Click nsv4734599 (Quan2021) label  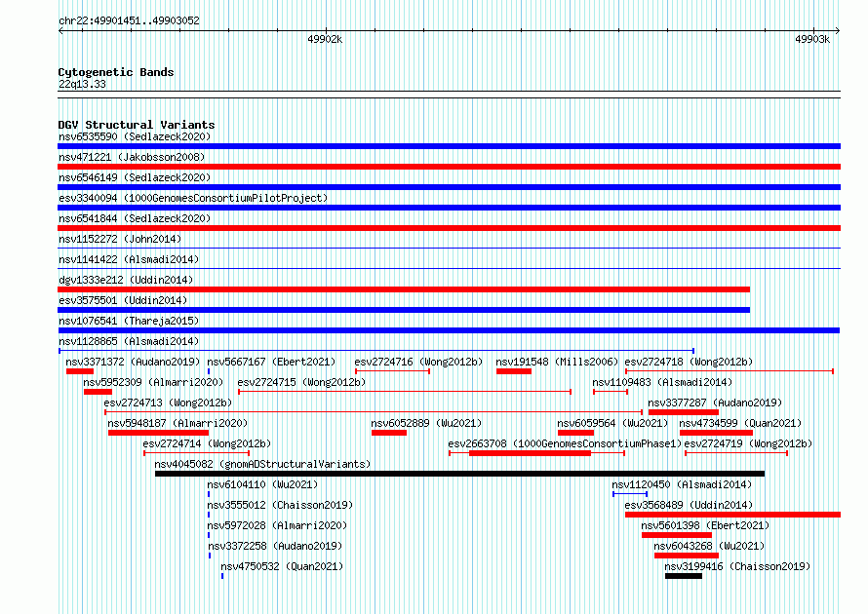pos(740,423)
